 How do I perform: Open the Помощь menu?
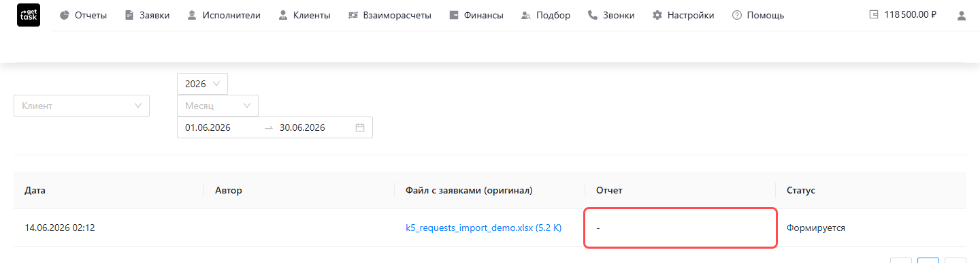coord(758,15)
